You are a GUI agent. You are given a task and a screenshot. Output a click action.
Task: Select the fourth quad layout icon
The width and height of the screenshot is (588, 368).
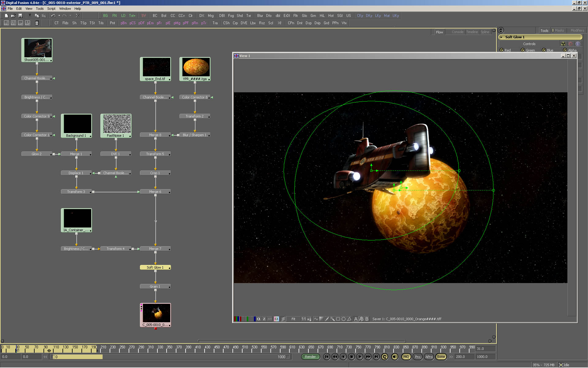click(27, 23)
